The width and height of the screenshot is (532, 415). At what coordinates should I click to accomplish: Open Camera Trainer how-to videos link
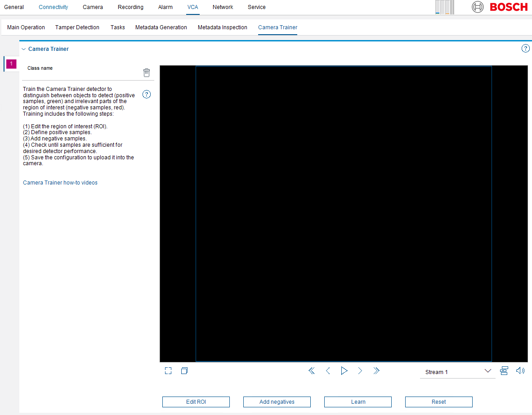(60, 183)
